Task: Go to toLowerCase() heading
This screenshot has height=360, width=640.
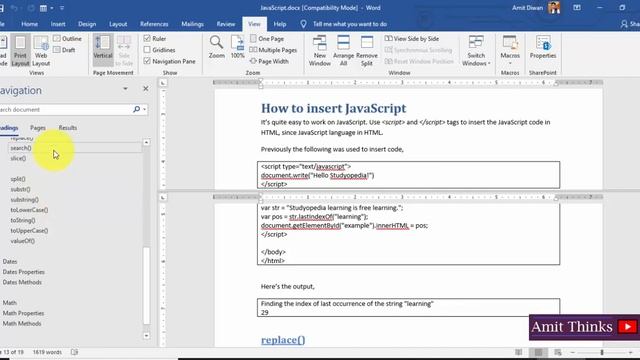Action: pyautogui.click(x=29, y=210)
